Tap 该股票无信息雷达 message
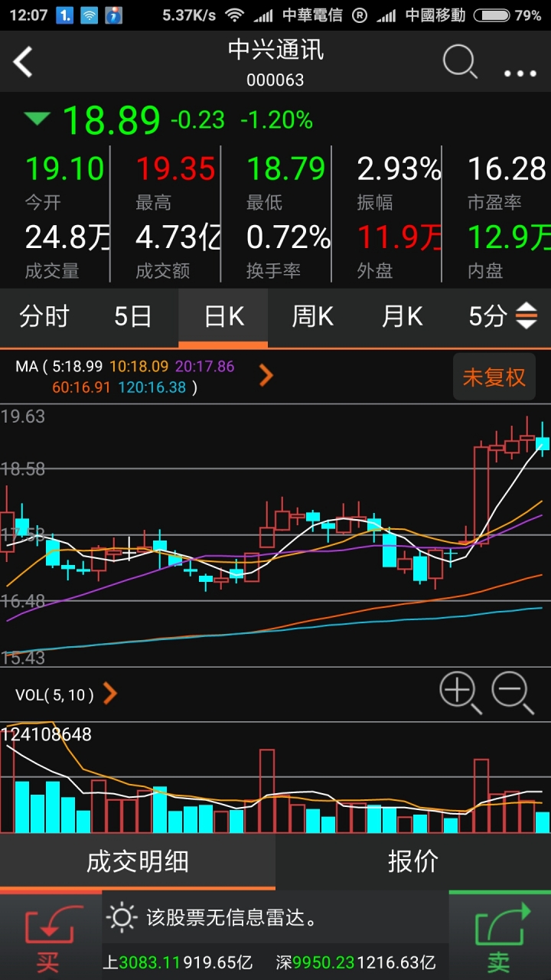 (x=231, y=917)
